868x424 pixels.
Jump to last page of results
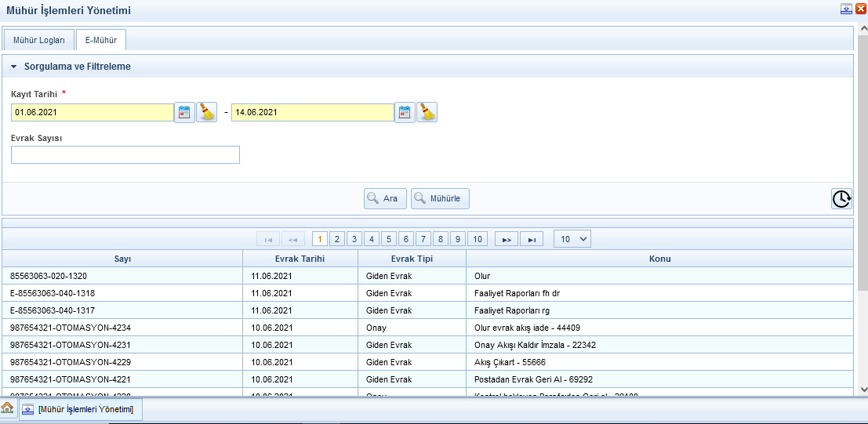(x=531, y=239)
